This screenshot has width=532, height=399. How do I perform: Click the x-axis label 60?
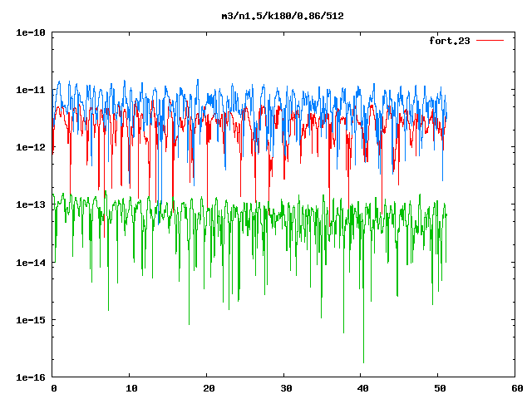(517, 388)
